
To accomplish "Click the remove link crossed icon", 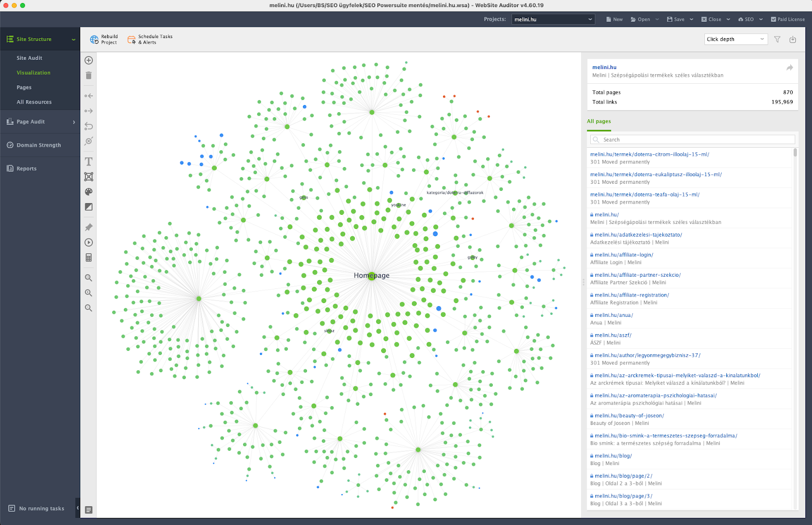I will pos(89,141).
